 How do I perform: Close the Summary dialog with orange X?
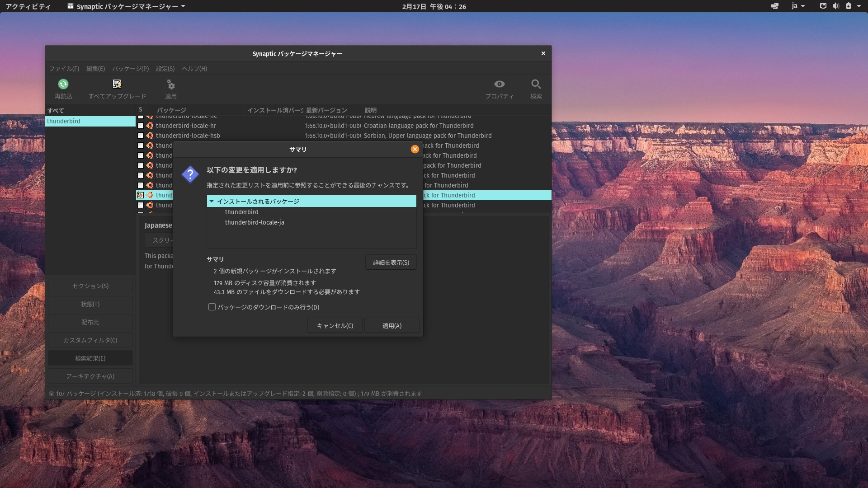click(x=415, y=149)
